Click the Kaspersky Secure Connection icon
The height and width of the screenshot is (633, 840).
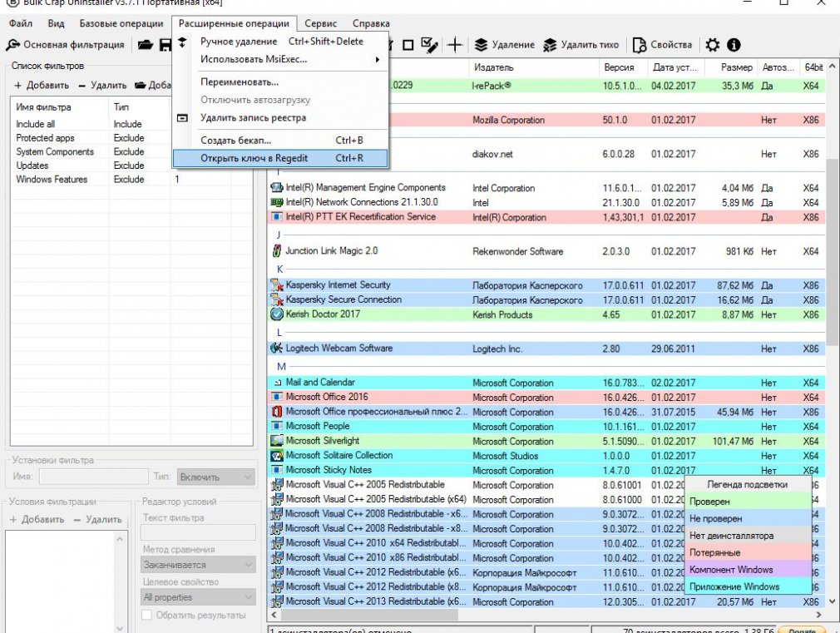276,299
